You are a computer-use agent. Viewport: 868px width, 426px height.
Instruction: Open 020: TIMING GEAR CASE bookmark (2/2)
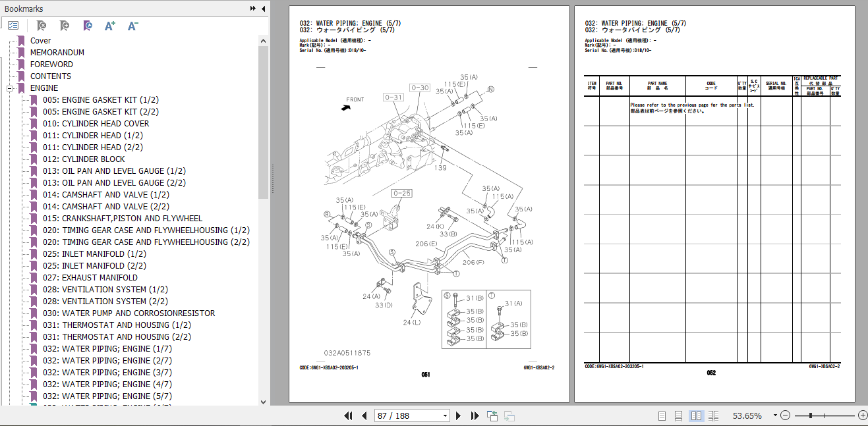146,242
